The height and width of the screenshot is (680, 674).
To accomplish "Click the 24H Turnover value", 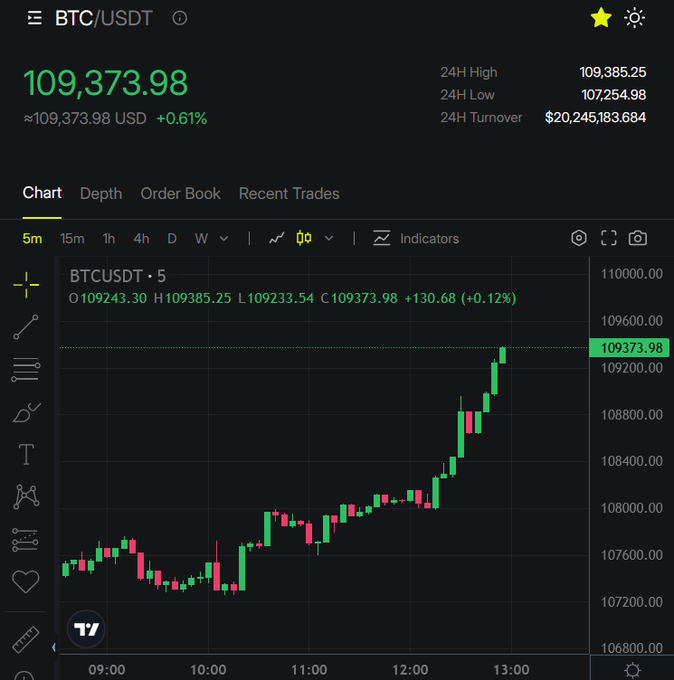I will (595, 118).
